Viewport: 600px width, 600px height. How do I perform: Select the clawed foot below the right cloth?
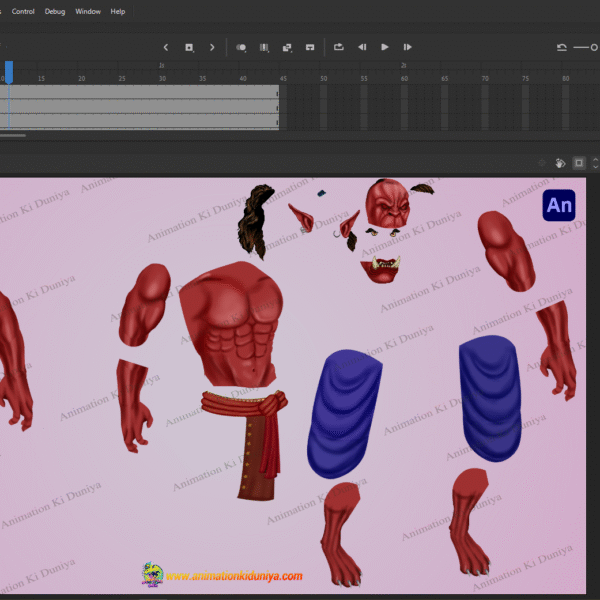click(x=470, y=522)
